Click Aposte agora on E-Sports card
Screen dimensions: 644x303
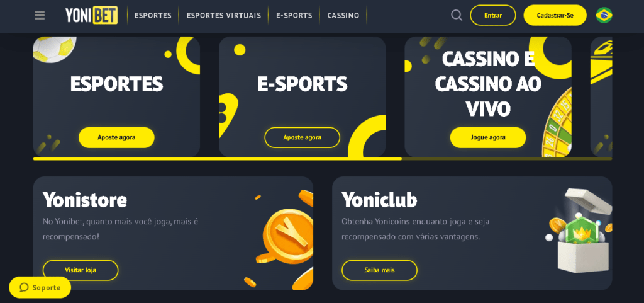[303, 137]
